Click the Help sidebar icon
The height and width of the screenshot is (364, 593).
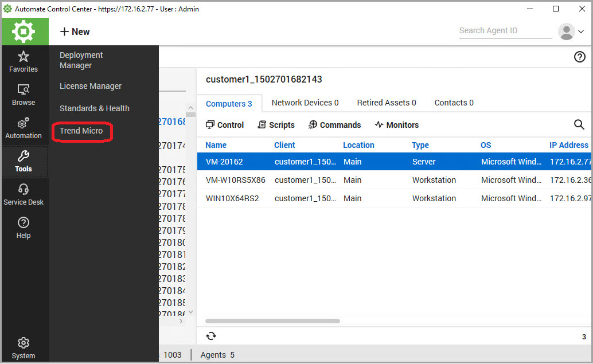pos(24,228)
